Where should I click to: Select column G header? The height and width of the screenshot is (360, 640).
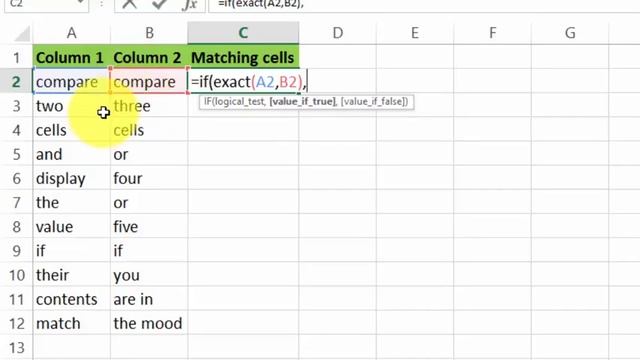pyautogui.click(x=570, y=33)
